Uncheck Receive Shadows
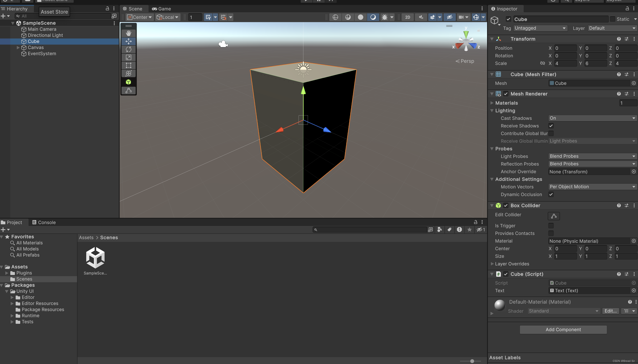The image size is (638, 364). pyautogui.click(x=551, y=126)
